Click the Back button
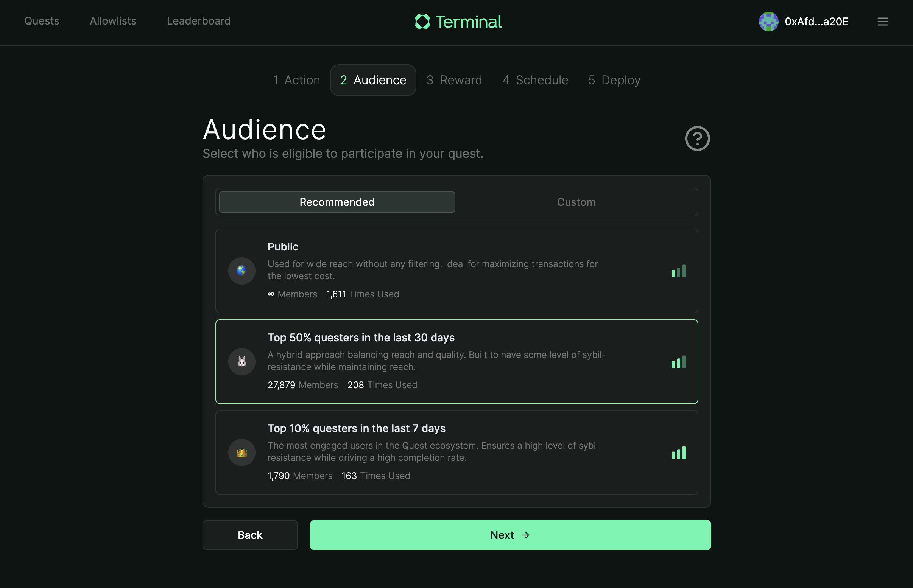Image resolution: width=913 pixels, height=588 pixels. (x=250, y=535)
